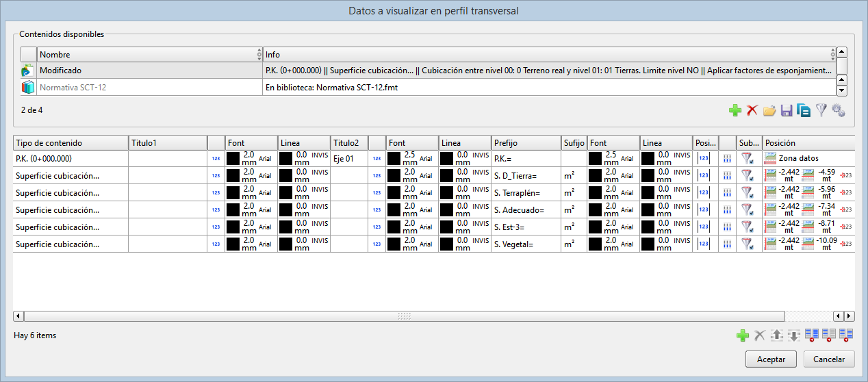Open Sub filter funnel in P.K. row

[x=748, y=158]
